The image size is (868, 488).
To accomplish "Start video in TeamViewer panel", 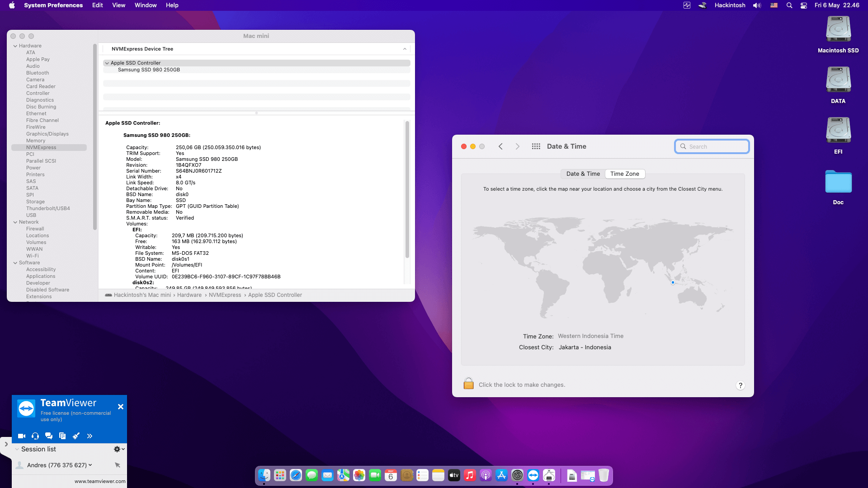I will click(x=21, y=436).
